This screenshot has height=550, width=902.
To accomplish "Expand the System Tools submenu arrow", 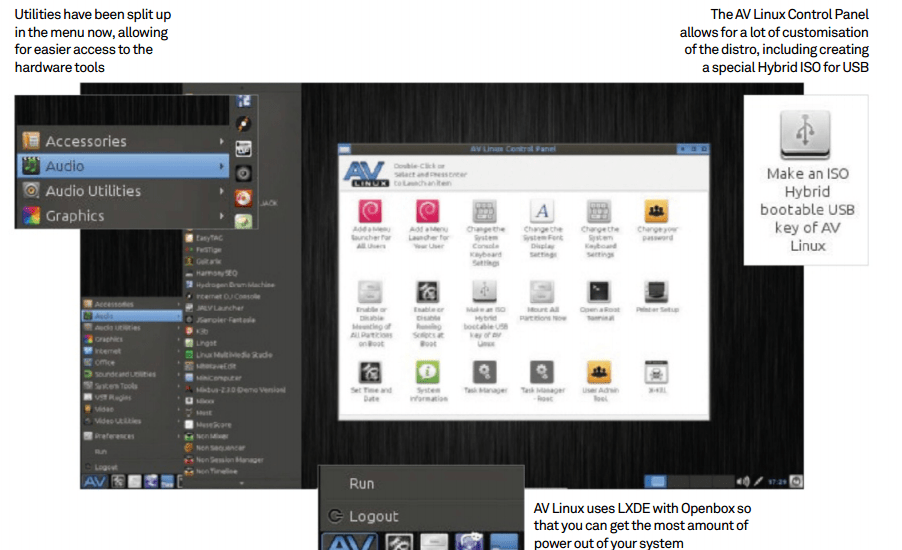I will [x=178, y=386].
